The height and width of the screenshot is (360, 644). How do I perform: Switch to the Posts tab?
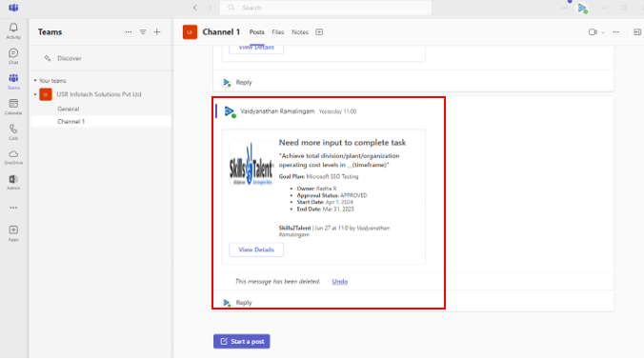coord(257,32)
